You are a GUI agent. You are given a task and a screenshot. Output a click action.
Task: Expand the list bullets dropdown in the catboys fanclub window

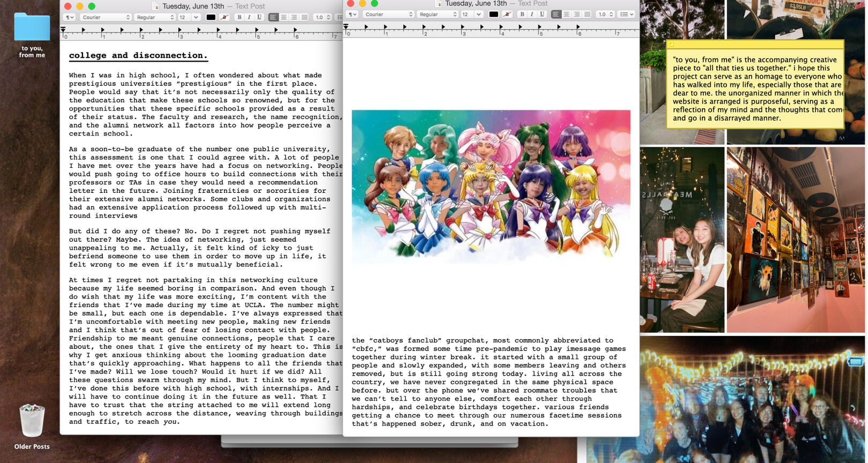[626, 14]
